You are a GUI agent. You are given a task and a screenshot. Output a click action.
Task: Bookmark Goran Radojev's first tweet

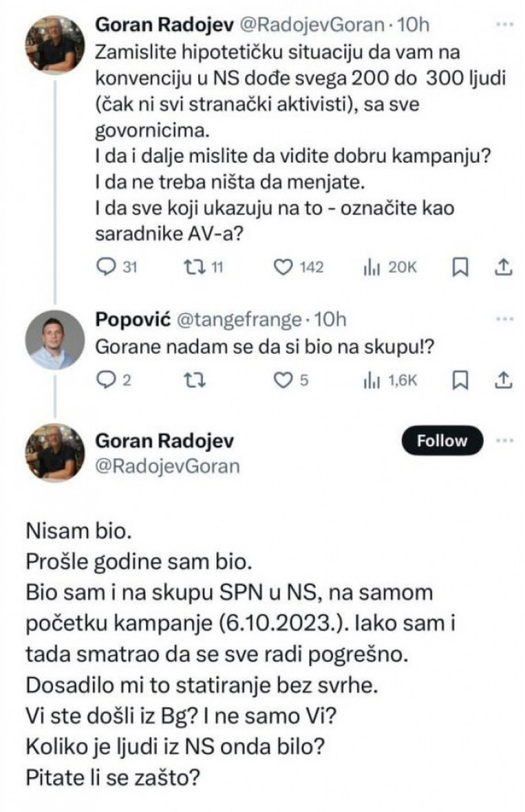[x=461, y=267]
